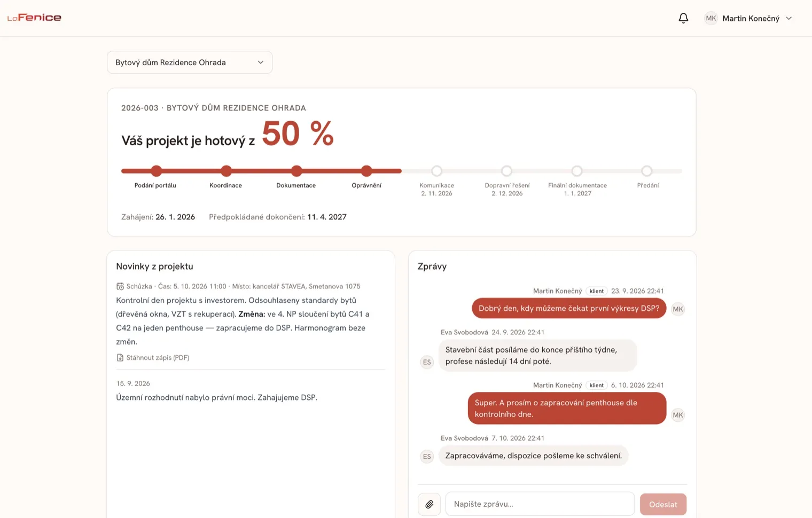Click the attachment paperclip button
Screen dimensions: 812x518
tap(429, 504)
